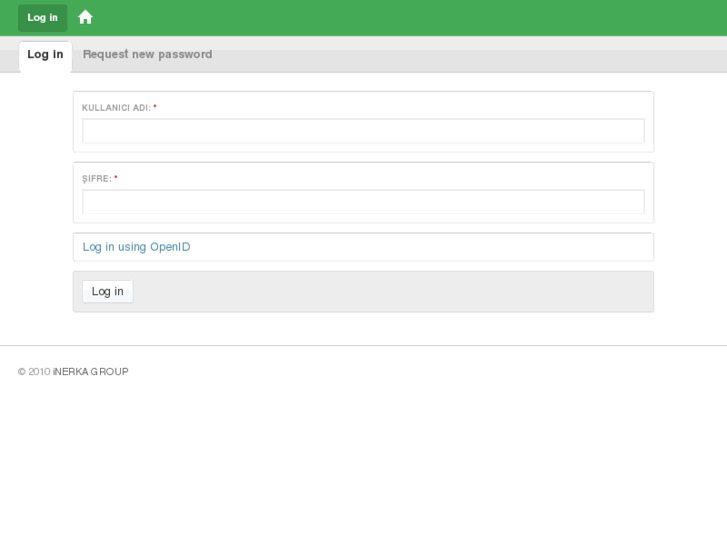Follow the Log in using OpenID link
The image size is (727, 545).
pyautogui.click(x=136, y=247)
